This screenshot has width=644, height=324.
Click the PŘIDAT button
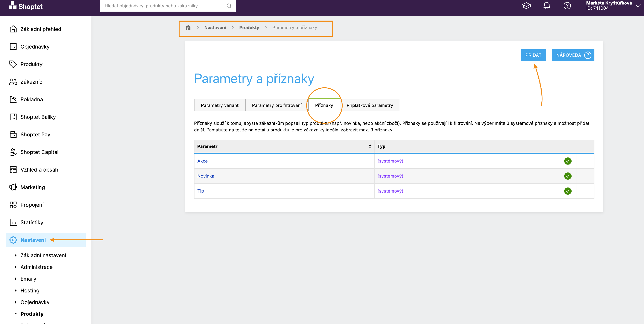tap(533, 55)
